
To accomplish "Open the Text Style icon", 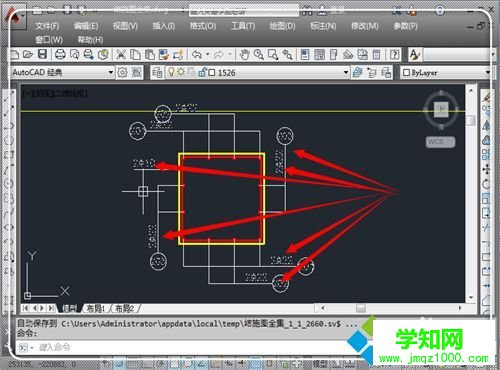I will (414, 54).
